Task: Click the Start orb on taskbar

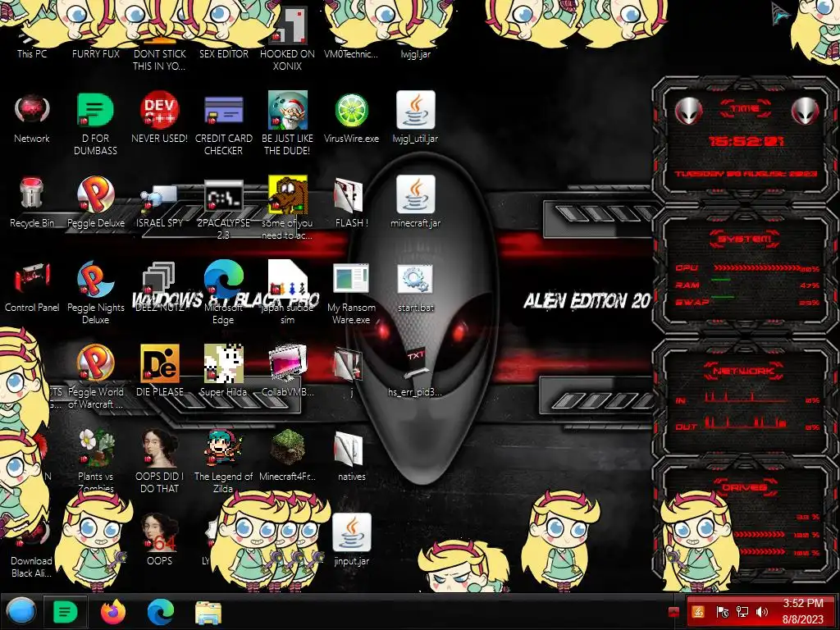Action: [x=21, y=611]
